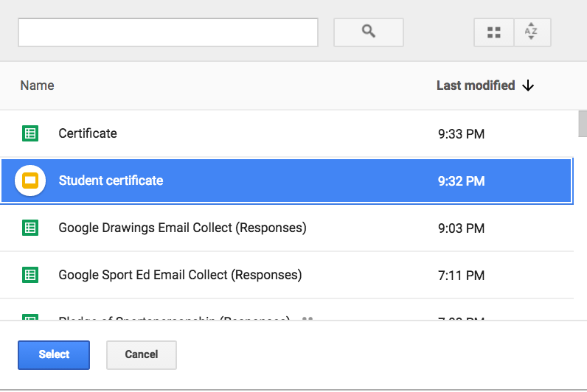
Task: Click the 9:32 PM modified time
Action: tap(461, 181)
